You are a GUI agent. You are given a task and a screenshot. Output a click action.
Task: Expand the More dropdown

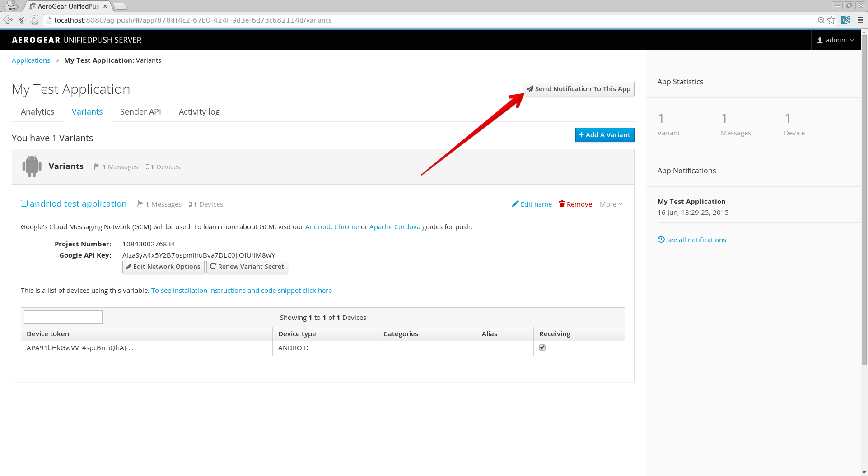point(611,204)
